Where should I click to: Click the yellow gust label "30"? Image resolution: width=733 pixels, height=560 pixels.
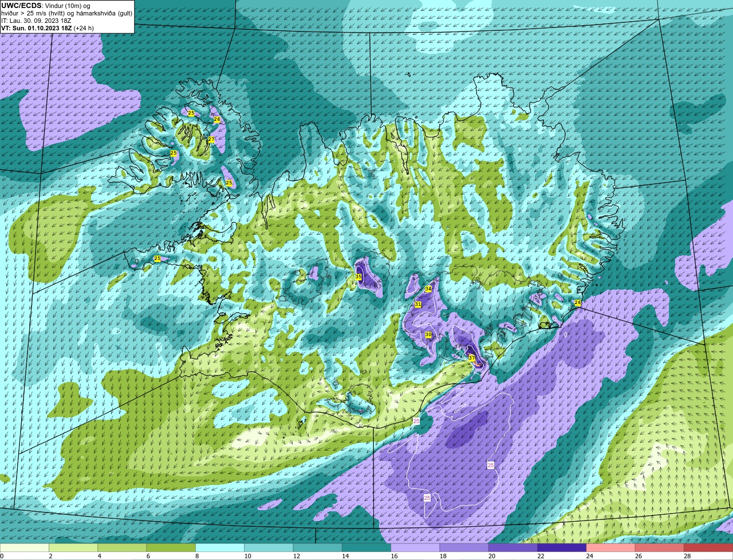click(428, 335)
